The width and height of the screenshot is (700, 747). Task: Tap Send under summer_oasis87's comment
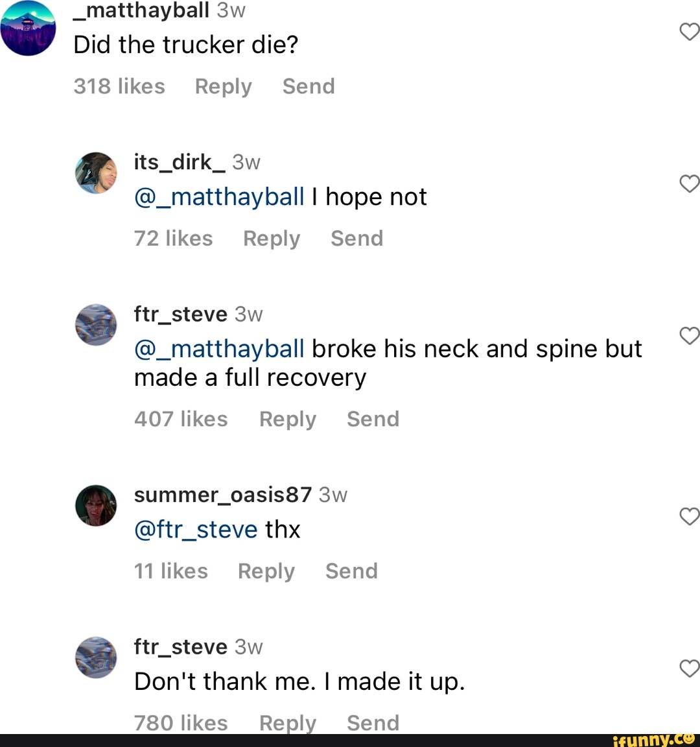351,571
